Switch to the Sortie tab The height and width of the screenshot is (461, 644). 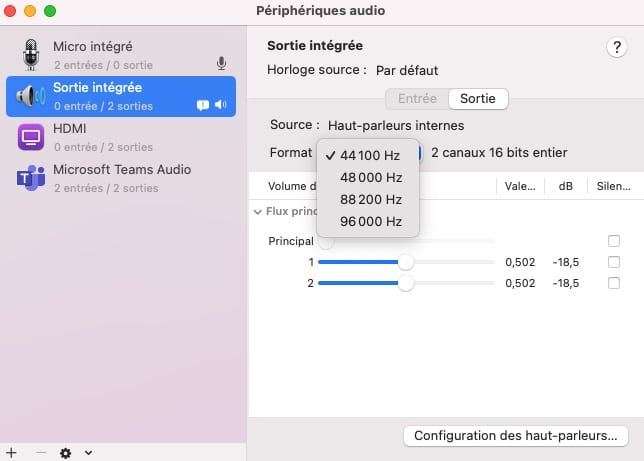[477, 98]
